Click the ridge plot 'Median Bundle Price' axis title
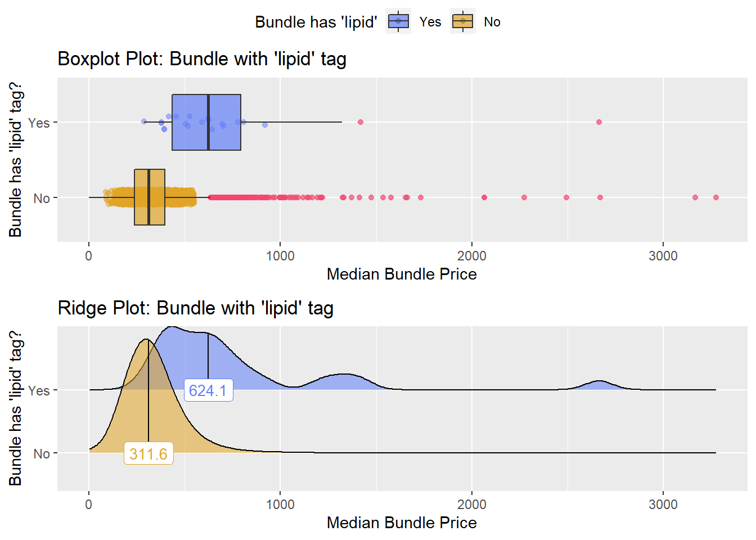Image resolution: width=756 pixels, height=540 pixels. click(x=402, y=523)
